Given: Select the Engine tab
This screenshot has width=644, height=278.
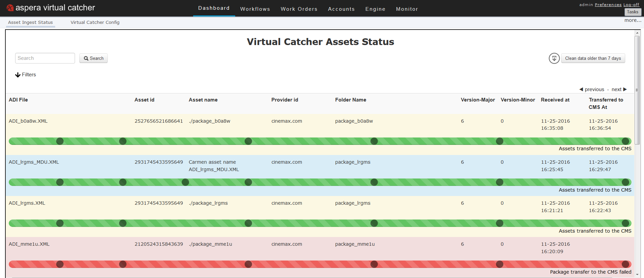Looking at the screenshot, I should tap(375, 9).
